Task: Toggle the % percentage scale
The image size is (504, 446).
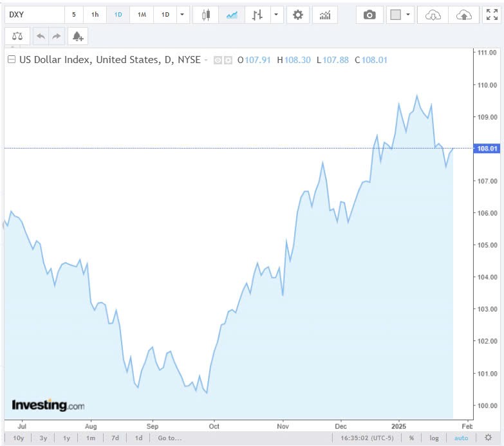Action: point(411,438)
